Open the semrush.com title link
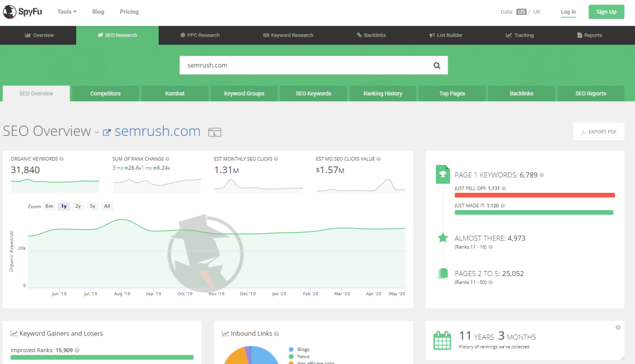This screenshot has height=364, width=635. click(x=157, y=131)
